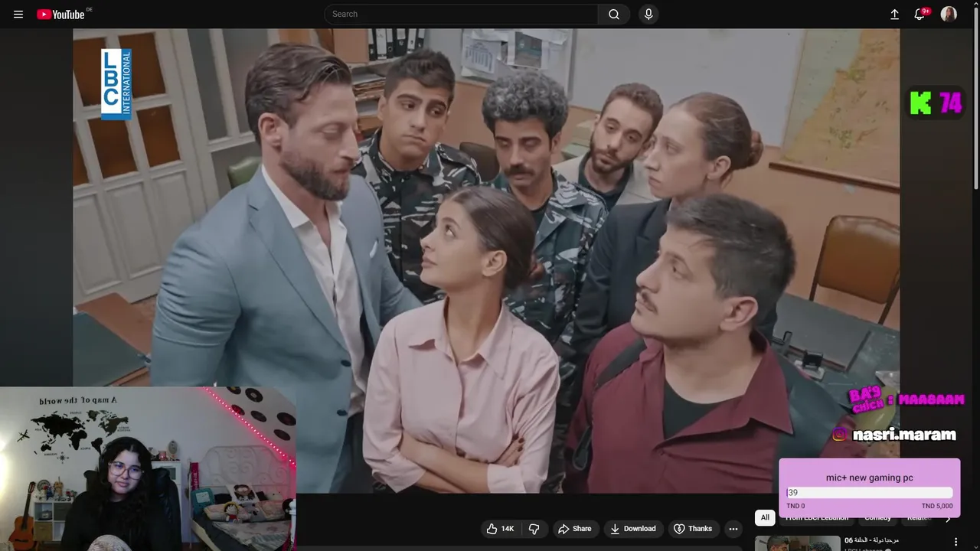The height and width of the screenshot is (551, 980).
Task: Like the video with 14K likes
Action: tap(501, 529)
